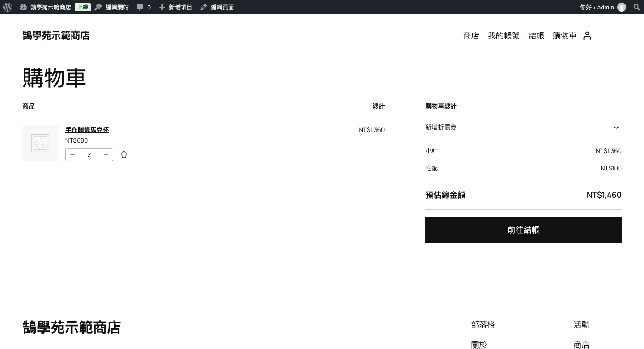Click the NT$1,460 estimated total

[604, 195]
